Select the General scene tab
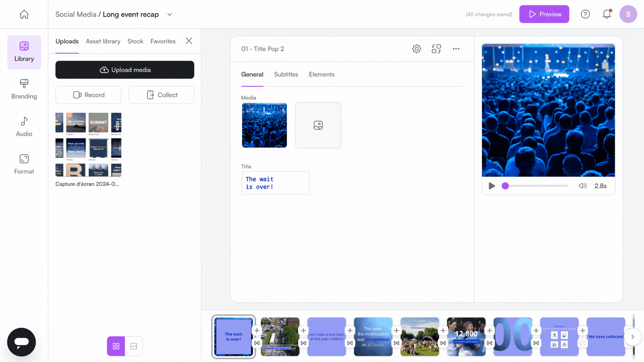The image size is (644, 362). tap(252, 74)
